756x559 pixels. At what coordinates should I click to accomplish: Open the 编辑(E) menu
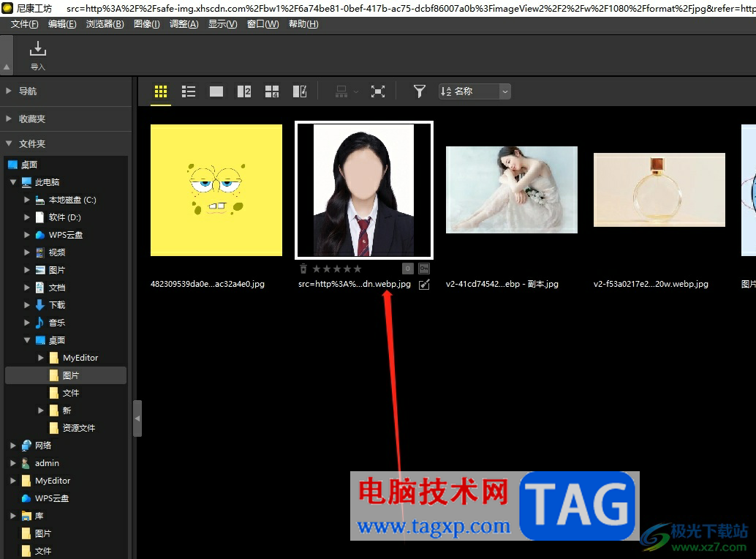tap(62, 24)
